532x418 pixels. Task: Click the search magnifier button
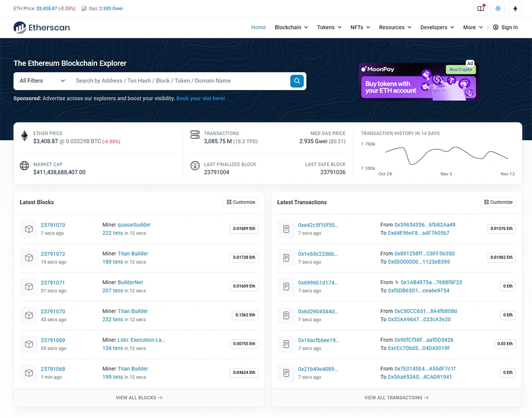tap(297, 81)
